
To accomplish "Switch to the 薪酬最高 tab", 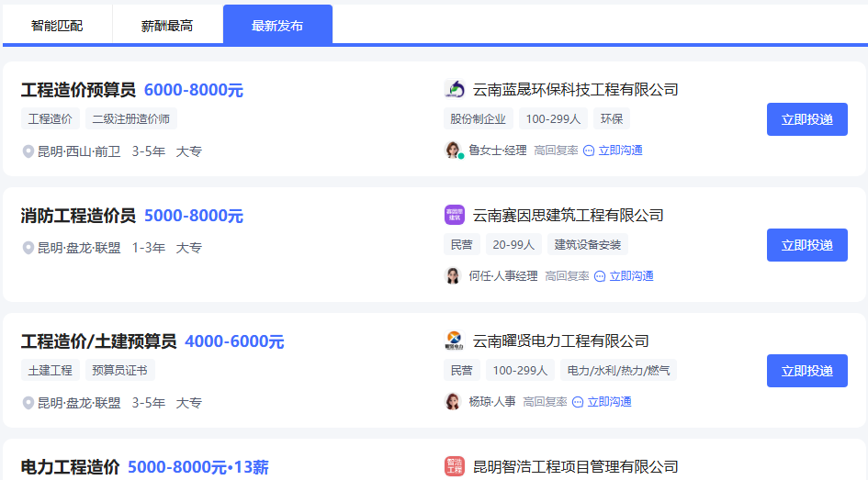I will point(167,26).
